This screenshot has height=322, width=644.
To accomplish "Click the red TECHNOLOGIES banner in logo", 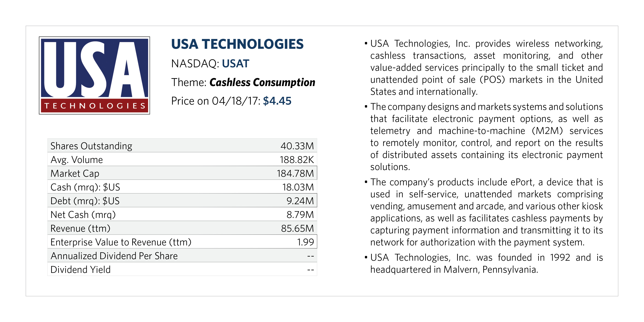I will coord(94,105).
